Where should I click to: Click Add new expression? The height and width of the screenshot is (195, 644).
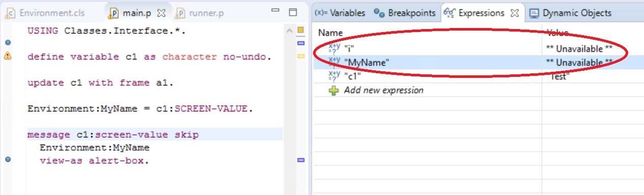[x=383, y=90]
